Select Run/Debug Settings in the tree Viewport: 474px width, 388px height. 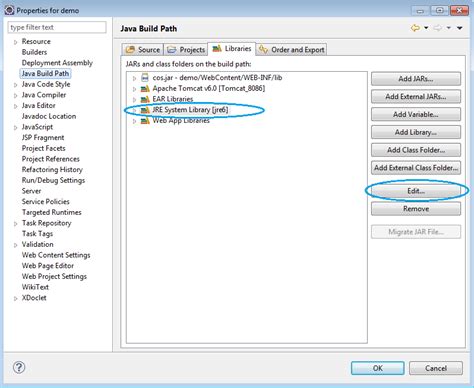click(53, 180)
